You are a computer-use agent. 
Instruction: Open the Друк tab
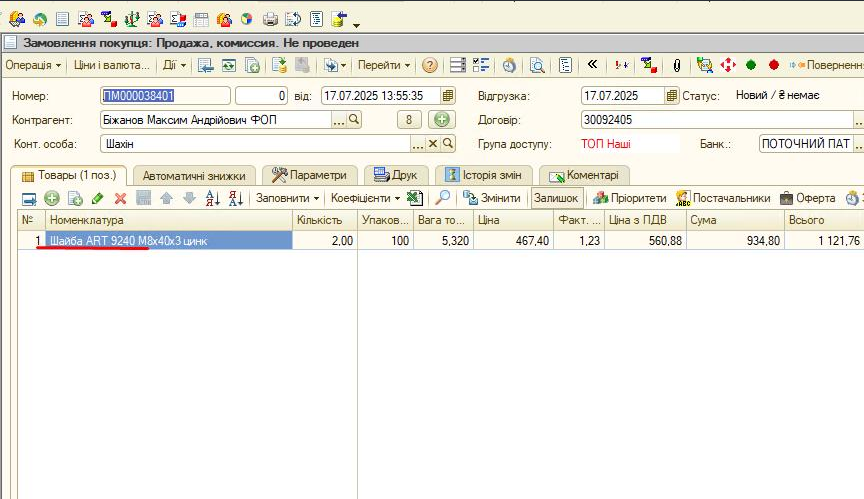pos(396,176)
